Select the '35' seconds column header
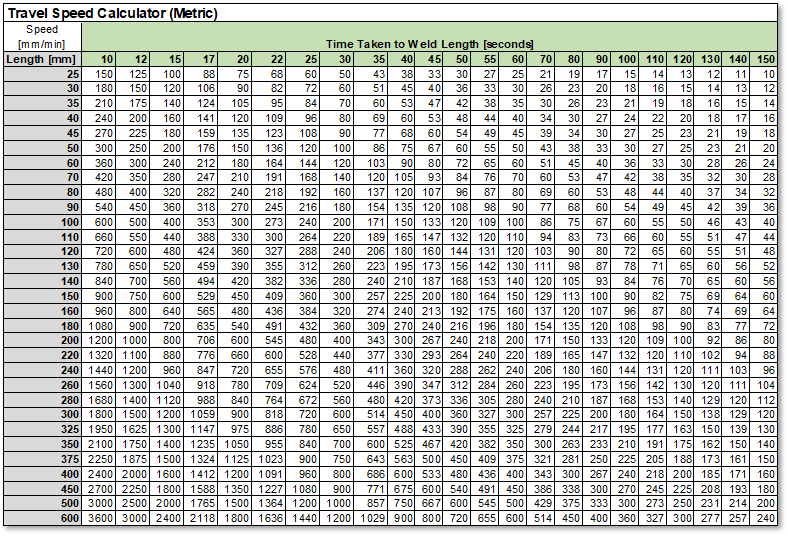The image size is (788, 536). 370,59
